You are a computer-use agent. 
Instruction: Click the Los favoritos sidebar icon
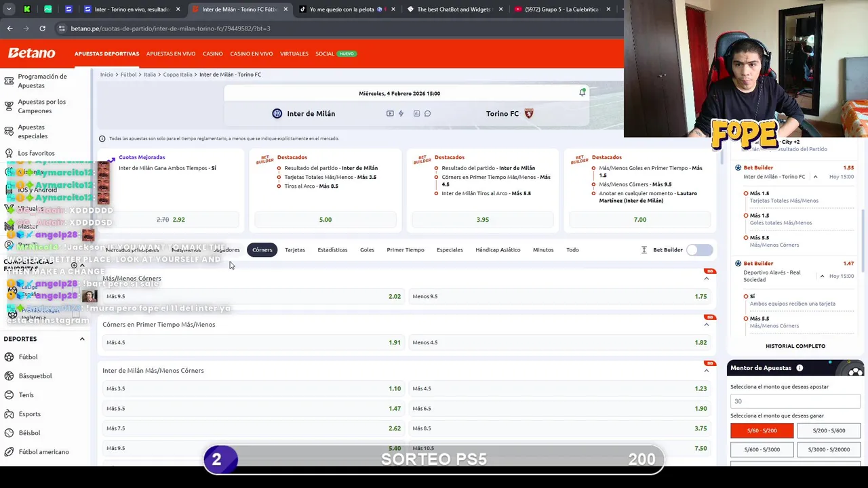9,153
